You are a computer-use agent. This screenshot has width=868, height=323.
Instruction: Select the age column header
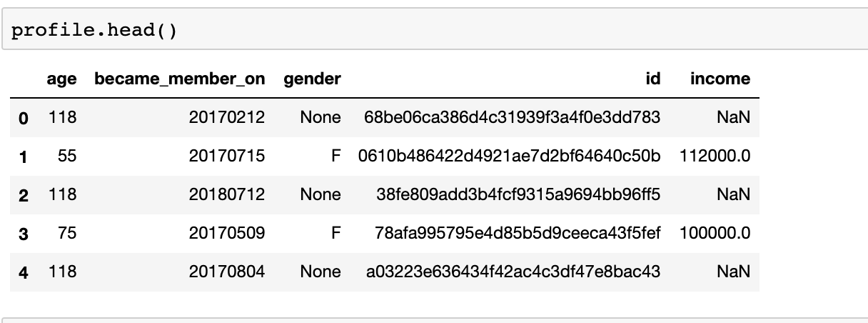pyautogui.click(x=62, y=79)
